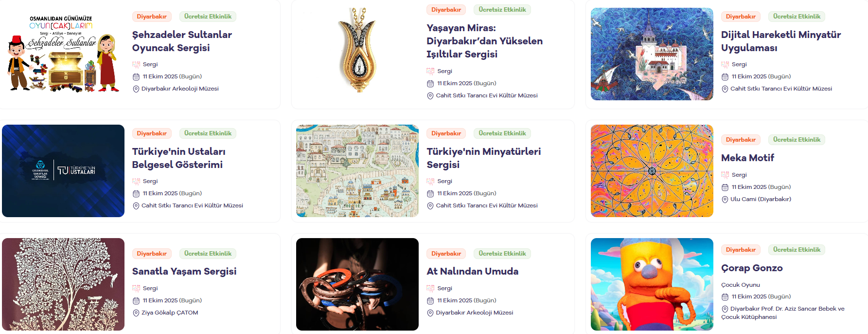
Task: Open Şehzadeler Sultanlar Oyuncak Sergisi title
Action: tap(182, 41)
